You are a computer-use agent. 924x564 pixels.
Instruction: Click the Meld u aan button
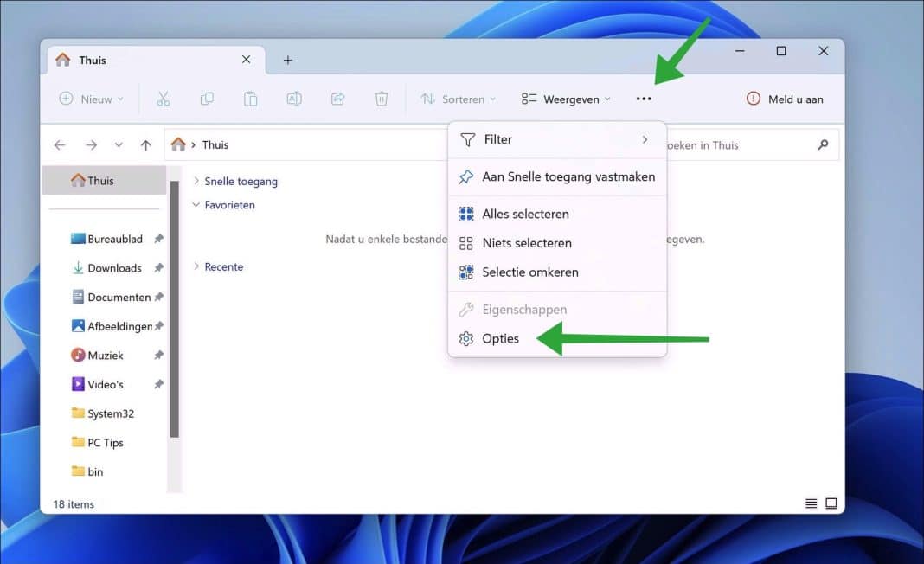pyautogui.click(x=785, y=99)
